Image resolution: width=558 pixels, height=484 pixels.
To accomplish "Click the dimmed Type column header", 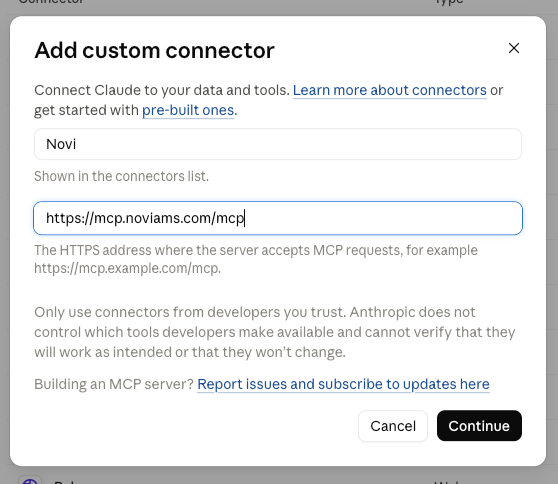I will [x=449, y=2].
